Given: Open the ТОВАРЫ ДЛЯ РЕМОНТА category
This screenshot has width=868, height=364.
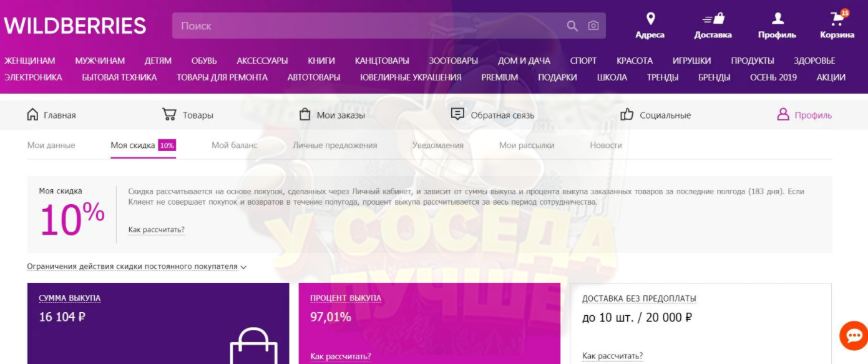Looking at the screenshot, I should [x=222, y=77].
